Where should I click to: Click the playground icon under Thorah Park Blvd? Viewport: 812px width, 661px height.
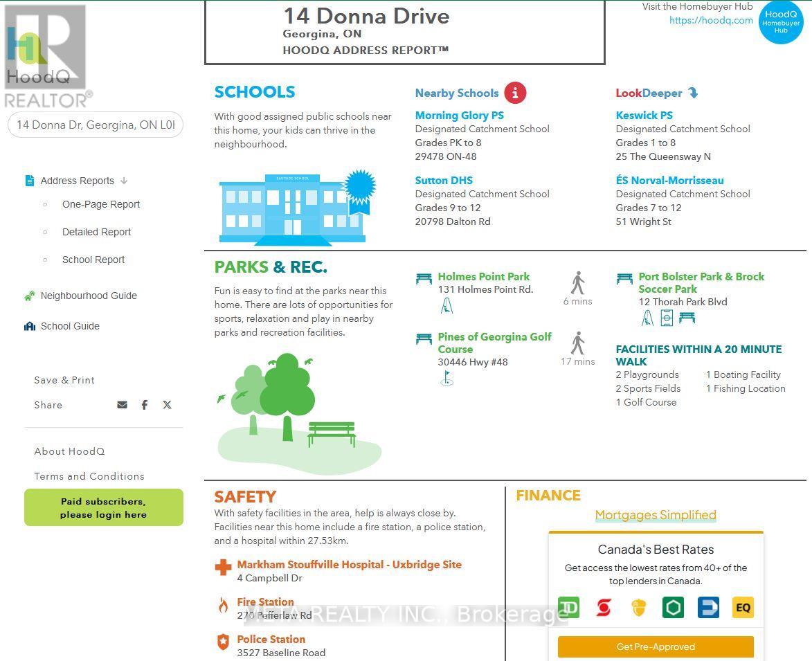coord(647,318)
